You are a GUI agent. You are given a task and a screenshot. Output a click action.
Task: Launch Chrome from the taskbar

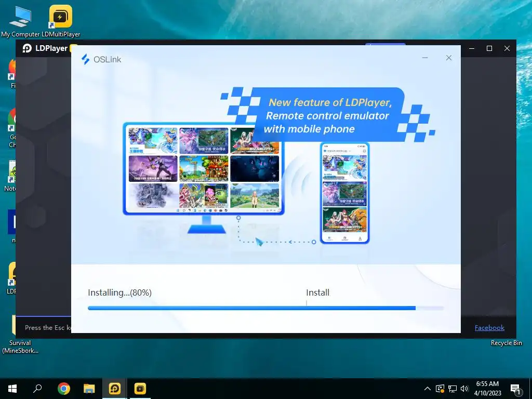(63, 389)
